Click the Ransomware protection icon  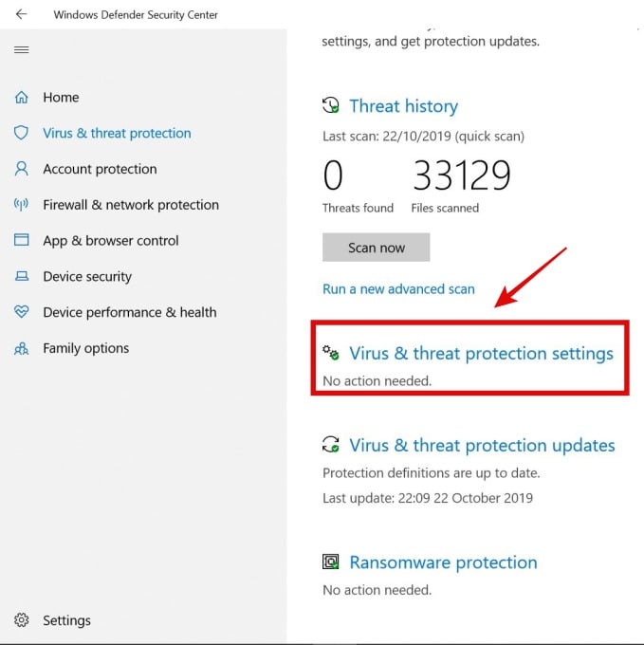331,562
